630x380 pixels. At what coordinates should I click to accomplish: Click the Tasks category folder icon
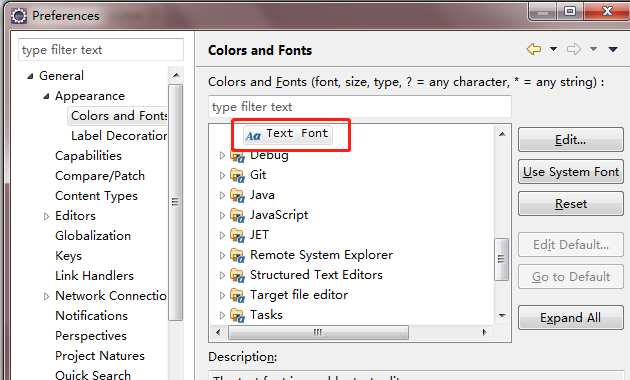click(237, 316)
